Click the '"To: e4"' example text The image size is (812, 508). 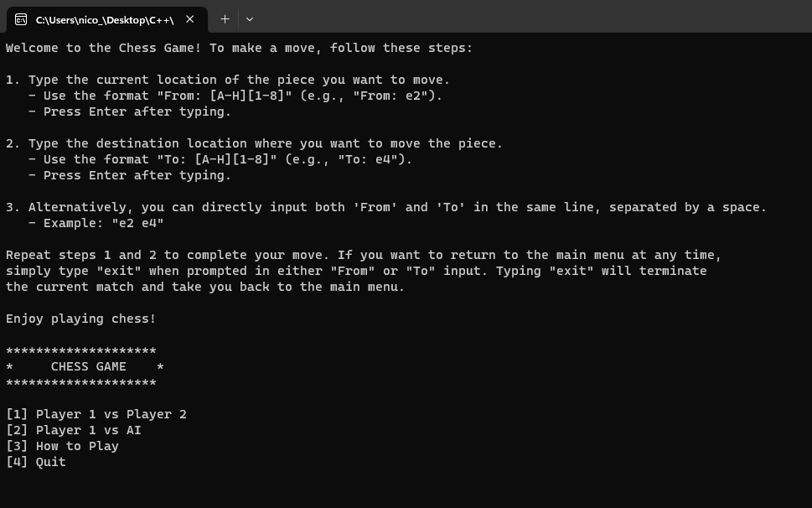pos(371,159)
